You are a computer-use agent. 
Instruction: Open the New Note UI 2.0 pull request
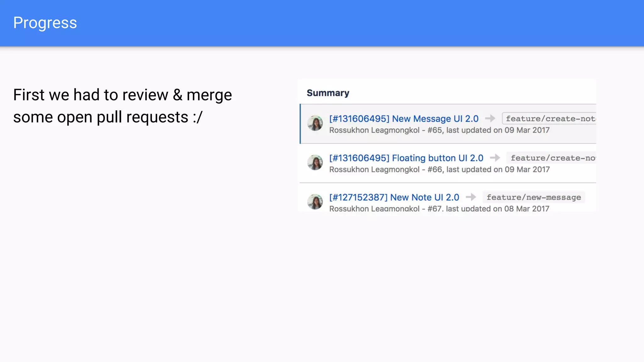394,197
